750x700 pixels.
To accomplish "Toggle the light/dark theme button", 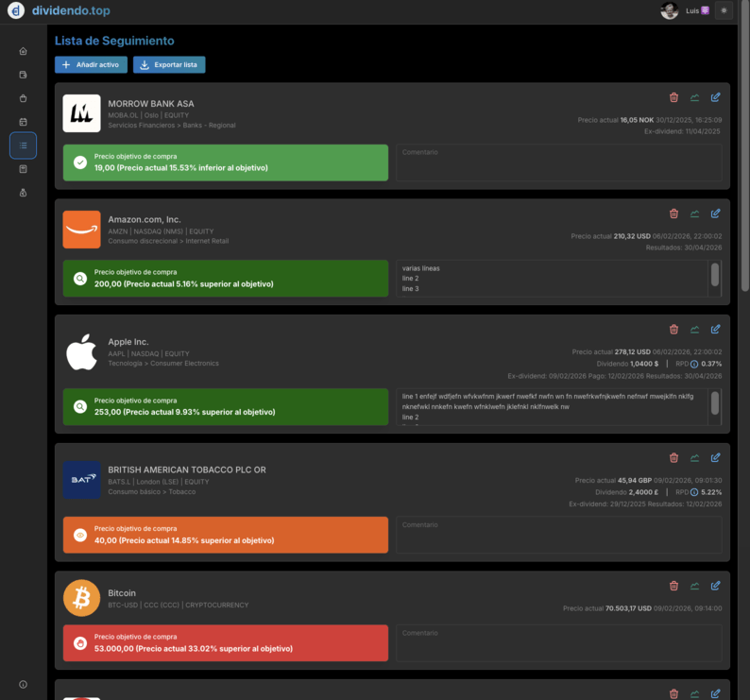I will (x=724, y=10).
